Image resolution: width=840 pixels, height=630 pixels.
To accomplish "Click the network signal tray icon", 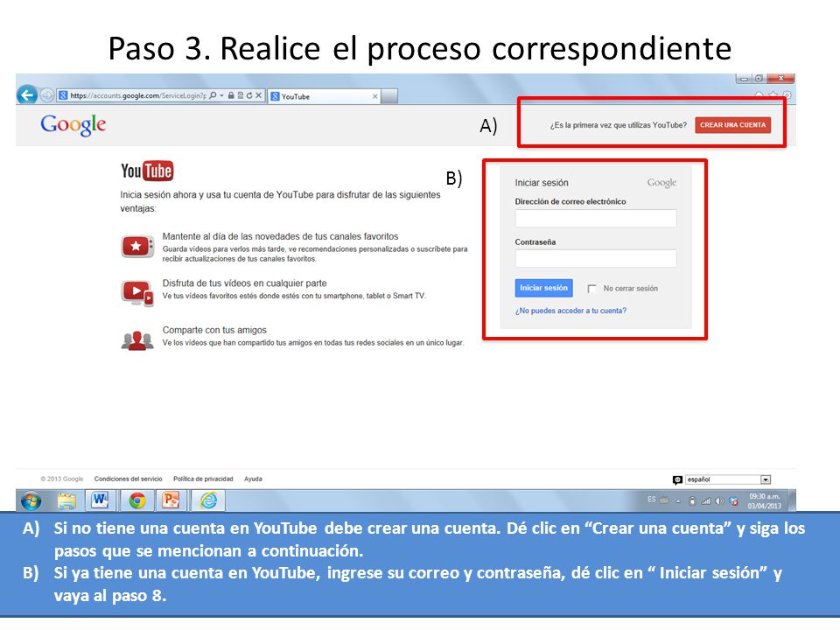I will tap(706, 501).
